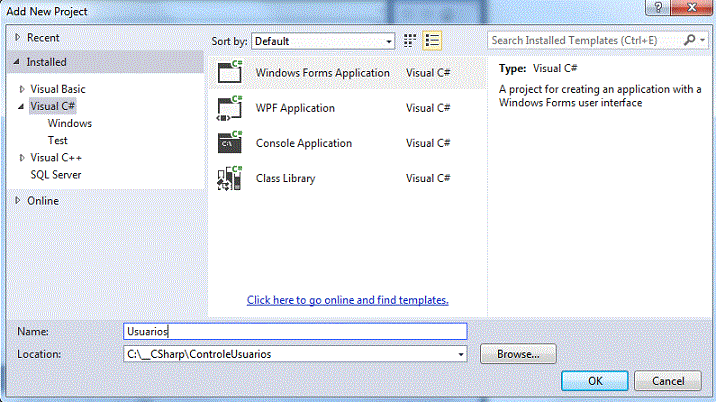Screen dimensions: 716x402
Task: Select the SQL Server tree node
Action: tap(56, 175)
